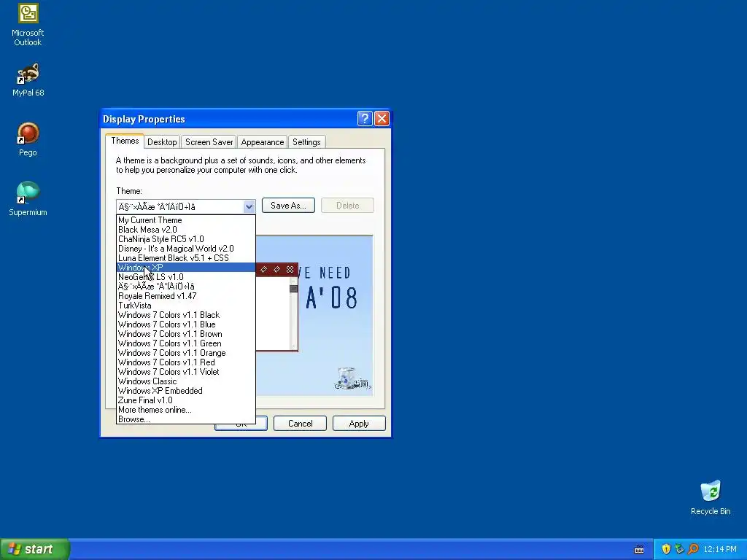Collapse the Theme dropdown arrow

[x=249, y=206]
